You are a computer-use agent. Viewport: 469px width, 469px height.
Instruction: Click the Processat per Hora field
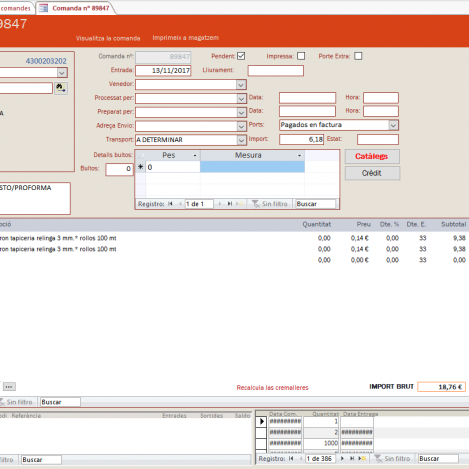pos(381,98)
